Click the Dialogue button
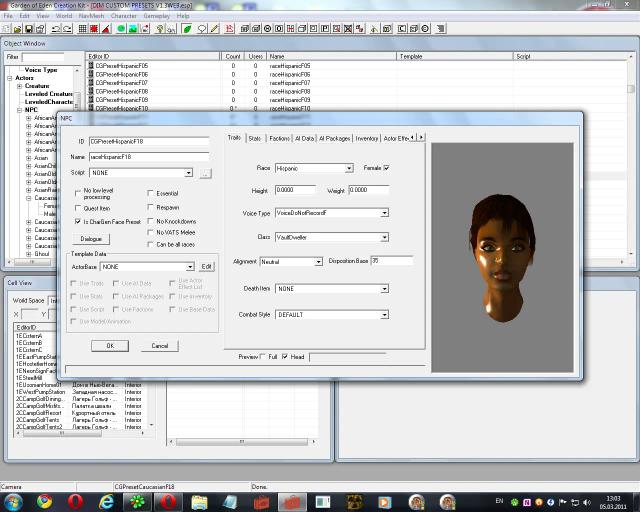 click(x=91, y=239)
